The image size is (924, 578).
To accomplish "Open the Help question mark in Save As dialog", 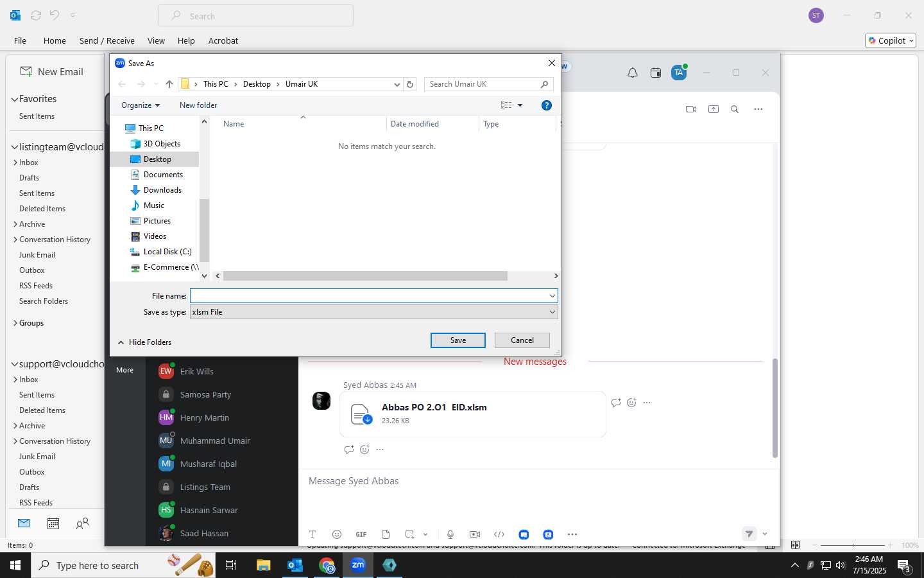I will (x=547, y=105).
